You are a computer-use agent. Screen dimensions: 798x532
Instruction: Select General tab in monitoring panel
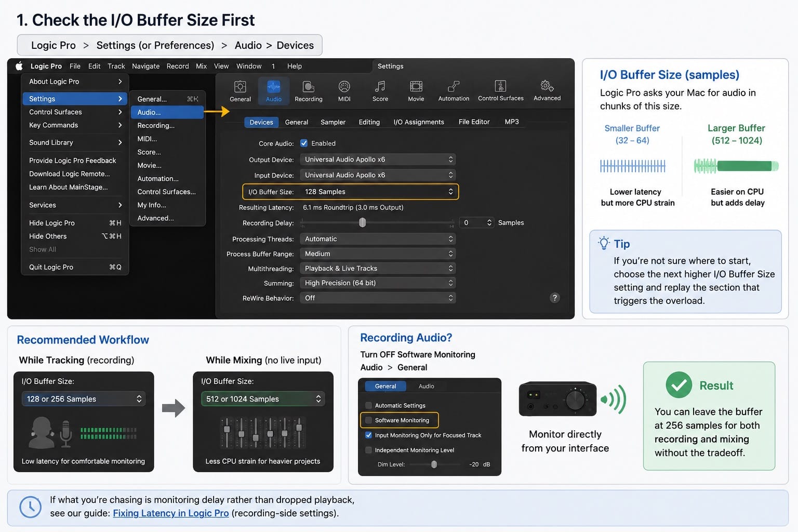(385, 386)
